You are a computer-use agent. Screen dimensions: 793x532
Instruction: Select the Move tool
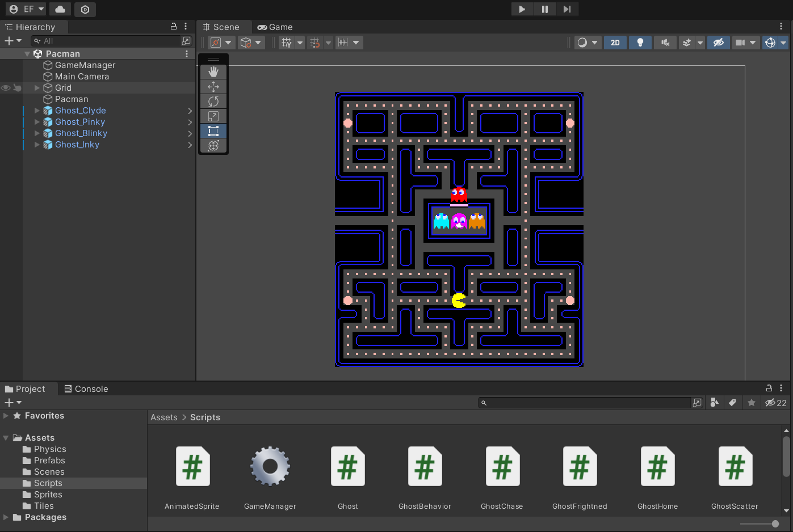[213, 86]
